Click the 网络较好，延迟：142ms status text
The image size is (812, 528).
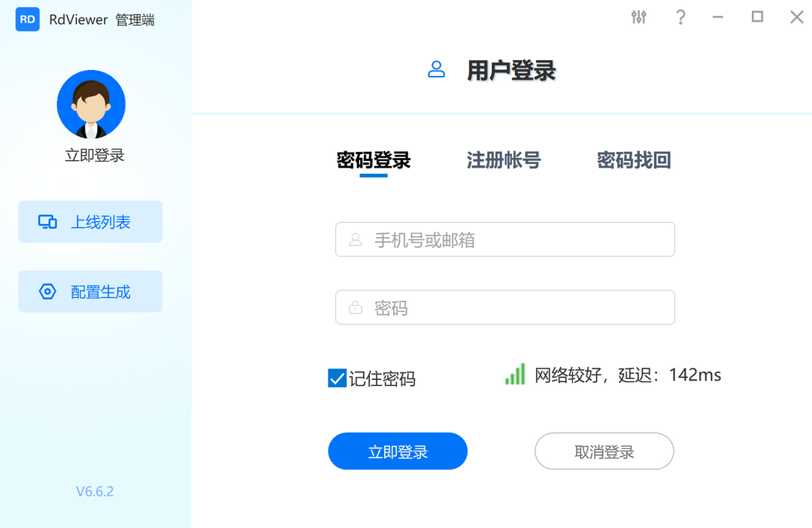pyautogui.click(x=628, y=375)
